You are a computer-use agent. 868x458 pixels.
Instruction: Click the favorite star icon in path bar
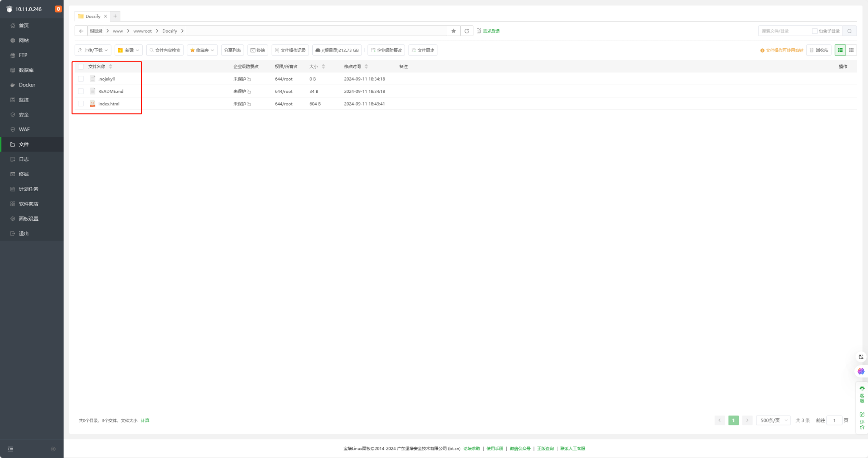453,31
